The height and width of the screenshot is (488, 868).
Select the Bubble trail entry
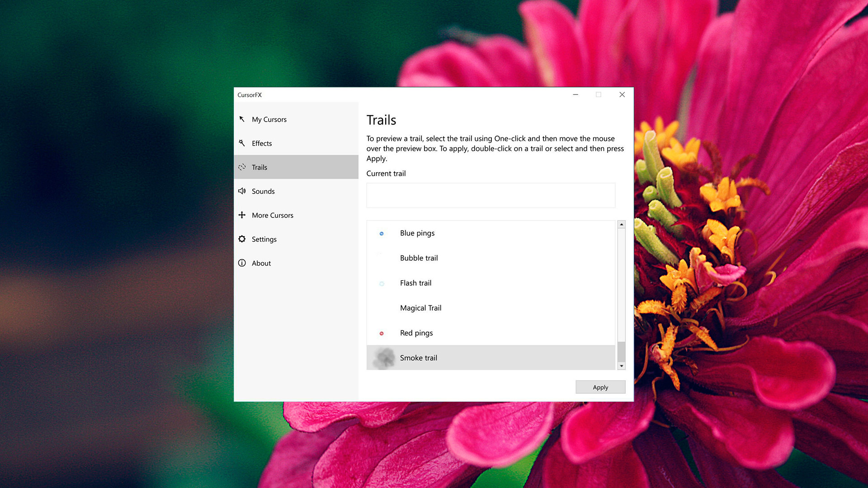point(419,258)
